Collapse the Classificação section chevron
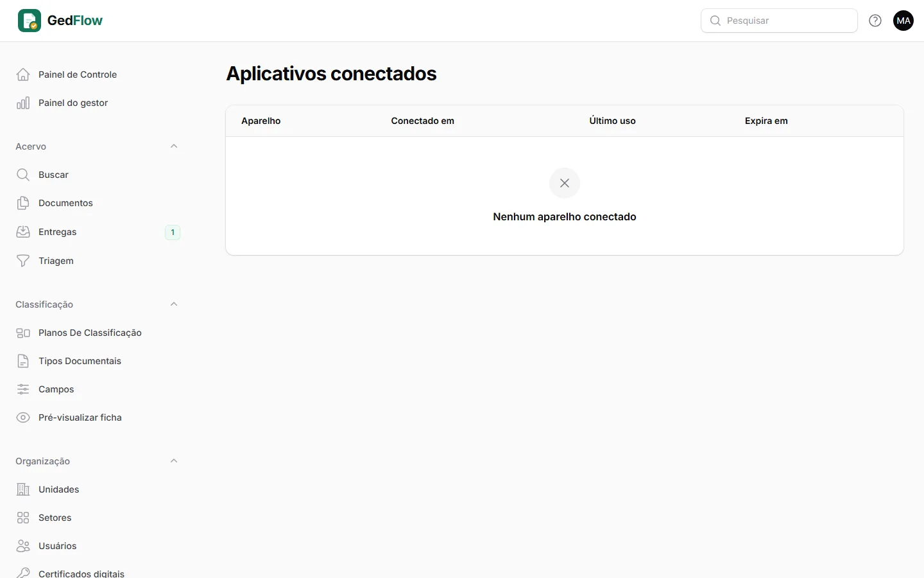924x578 pixels. point(174,304)
